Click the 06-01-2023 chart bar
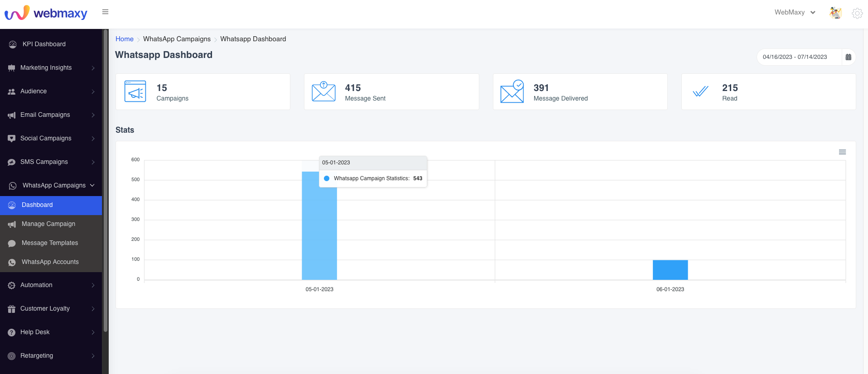Viewport: 868px width, 374px height. point(670,270)
